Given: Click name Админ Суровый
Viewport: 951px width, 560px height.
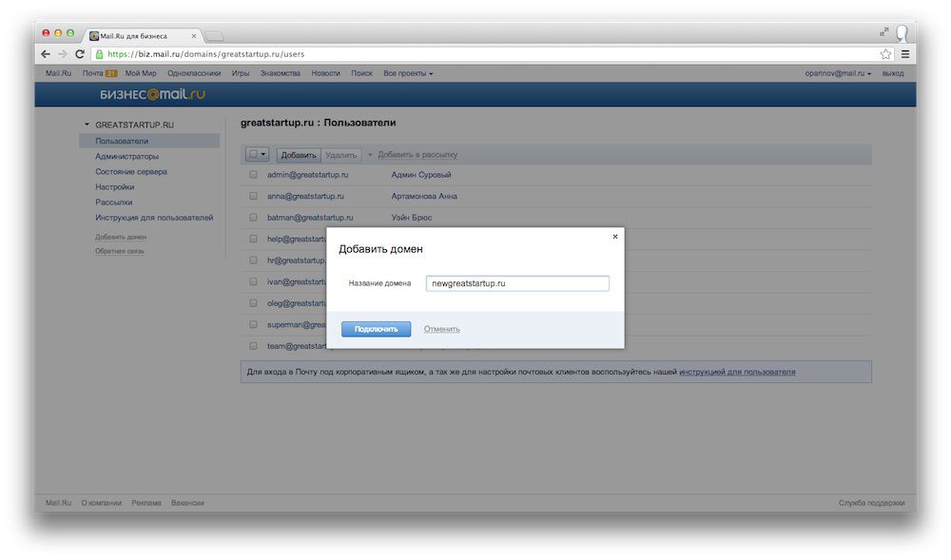Looking at the screenshot, I should coord(421,175).
